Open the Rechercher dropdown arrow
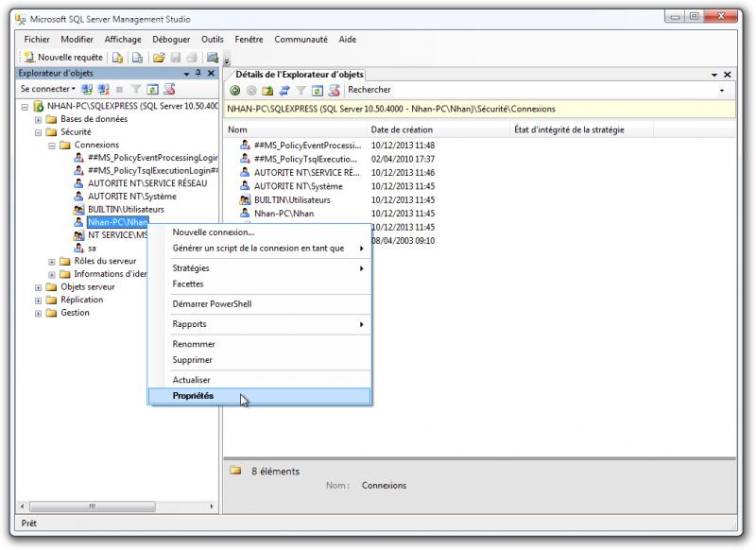 tap(722, 91)
